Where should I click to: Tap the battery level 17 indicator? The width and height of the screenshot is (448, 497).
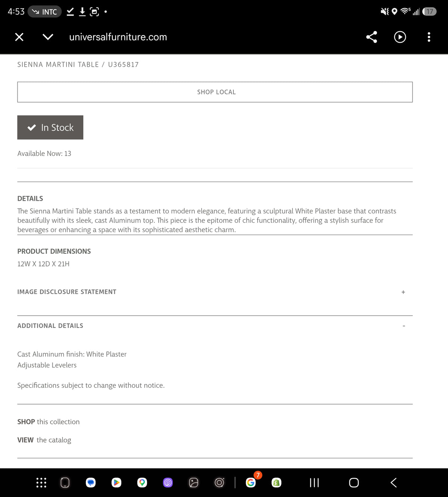pos(429,12)
